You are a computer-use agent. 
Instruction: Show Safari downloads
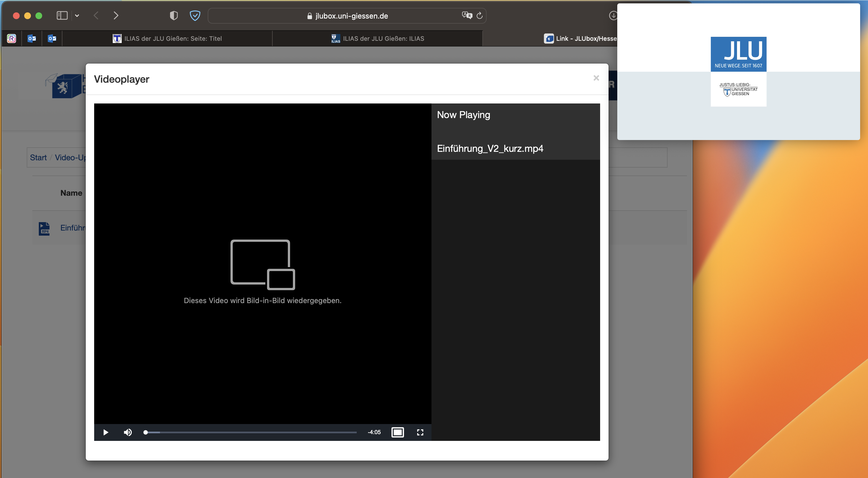[x=613, y=15]
